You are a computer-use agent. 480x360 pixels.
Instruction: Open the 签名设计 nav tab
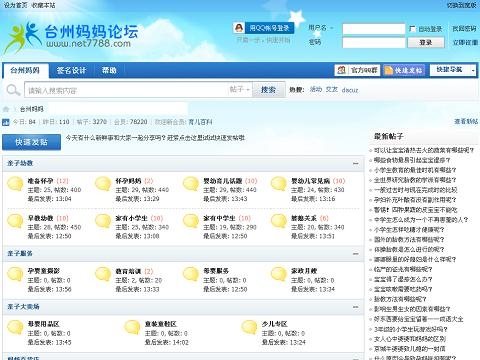[71, 70]
